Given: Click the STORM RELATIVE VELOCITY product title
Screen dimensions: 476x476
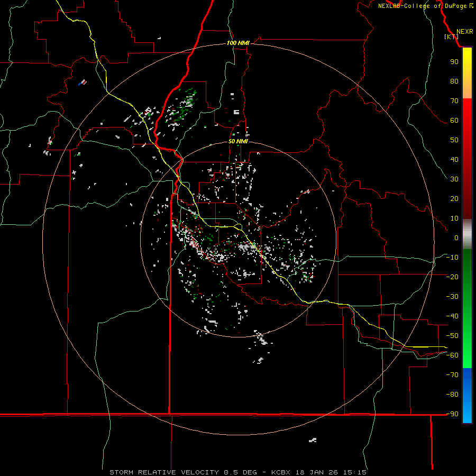Looking at the screenshot, I should click(164, 472).
